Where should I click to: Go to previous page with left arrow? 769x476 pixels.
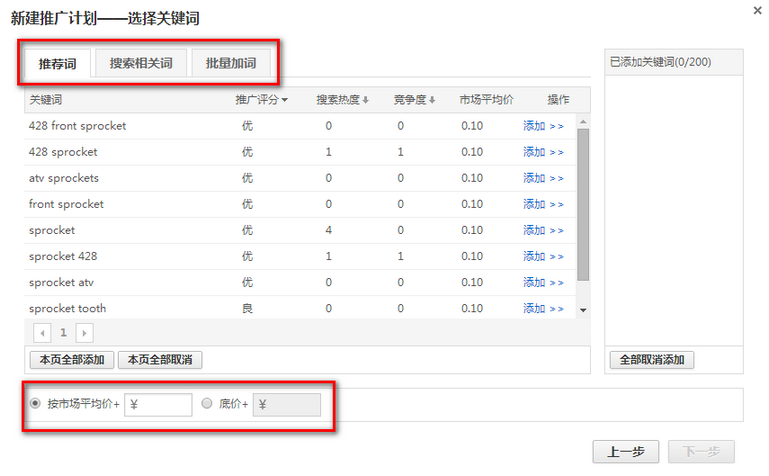click(42, 332)
